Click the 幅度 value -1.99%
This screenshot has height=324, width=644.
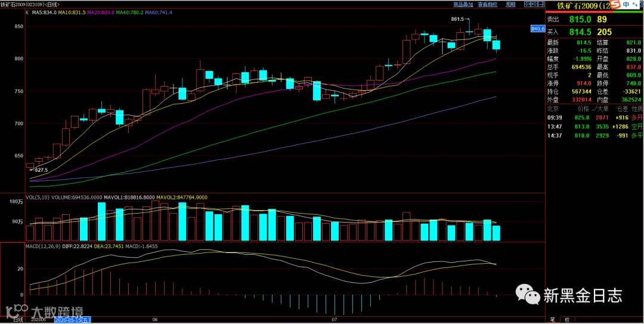581,59
